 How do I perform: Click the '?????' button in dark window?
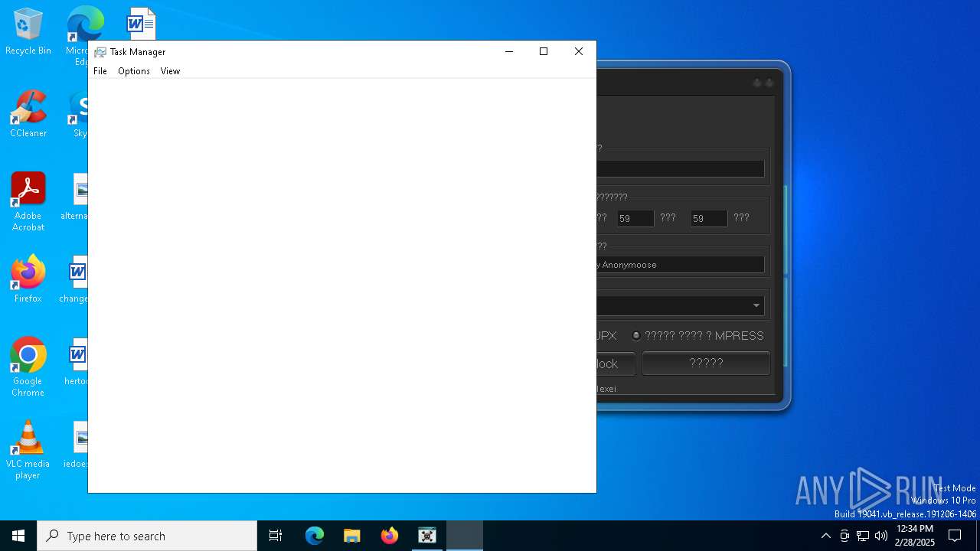(706, 364)
